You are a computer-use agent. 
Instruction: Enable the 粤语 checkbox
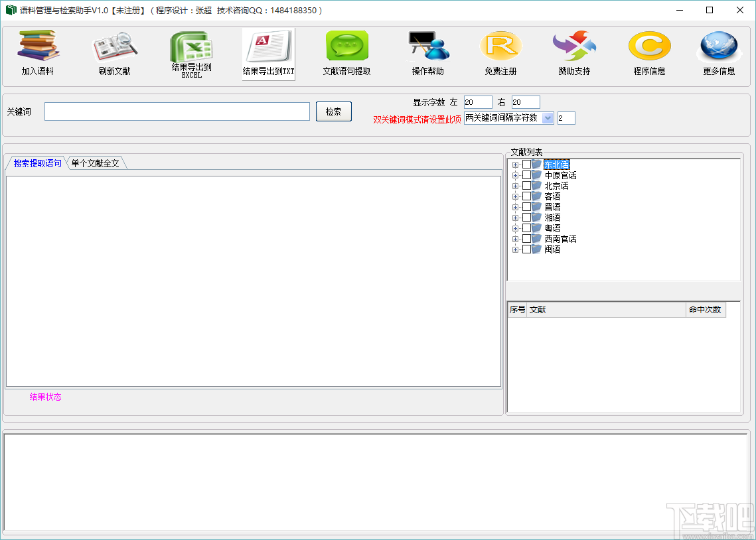527,228
